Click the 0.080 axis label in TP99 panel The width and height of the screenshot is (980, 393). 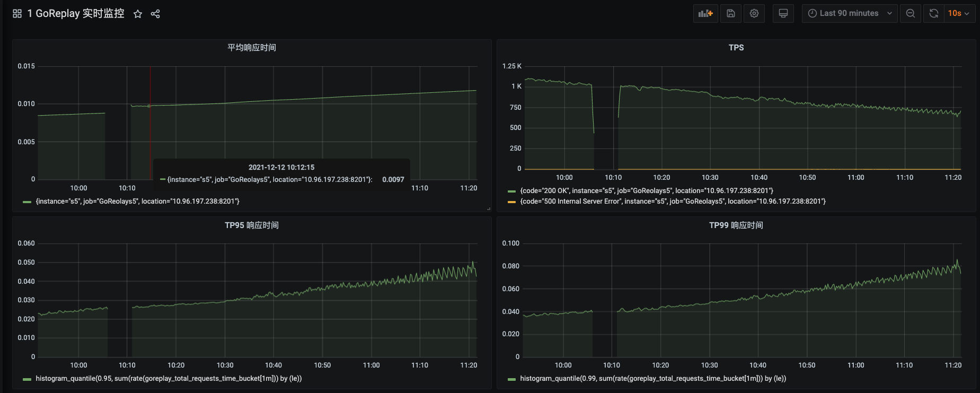click(511, 266)
